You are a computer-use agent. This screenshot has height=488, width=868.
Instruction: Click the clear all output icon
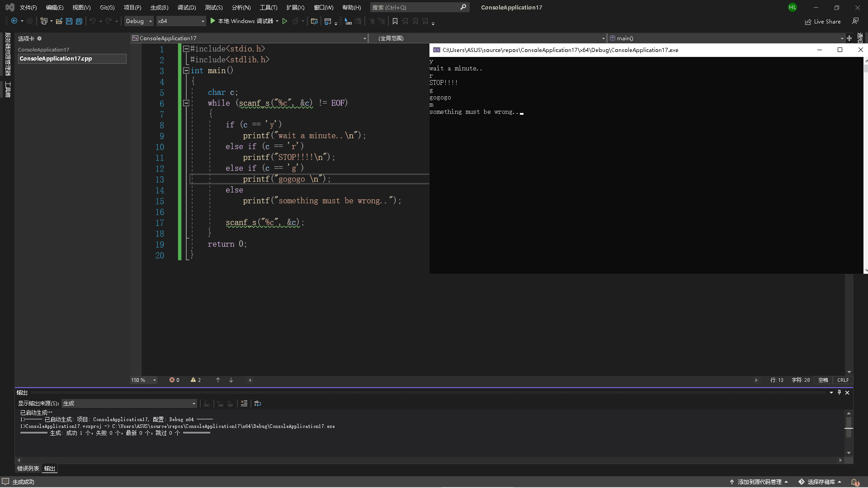244,404
